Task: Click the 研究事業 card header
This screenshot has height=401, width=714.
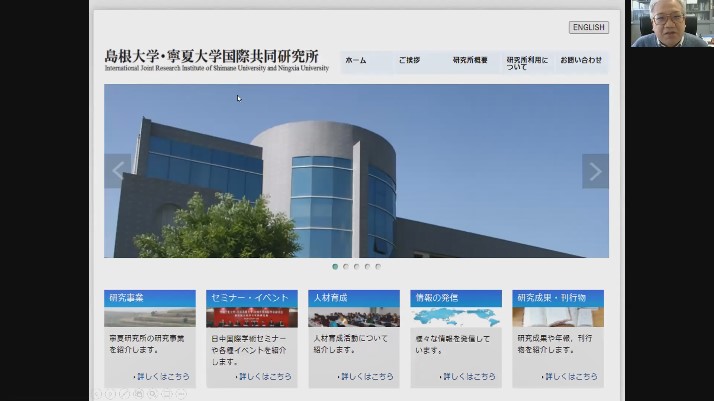Action: click(150, 298)
